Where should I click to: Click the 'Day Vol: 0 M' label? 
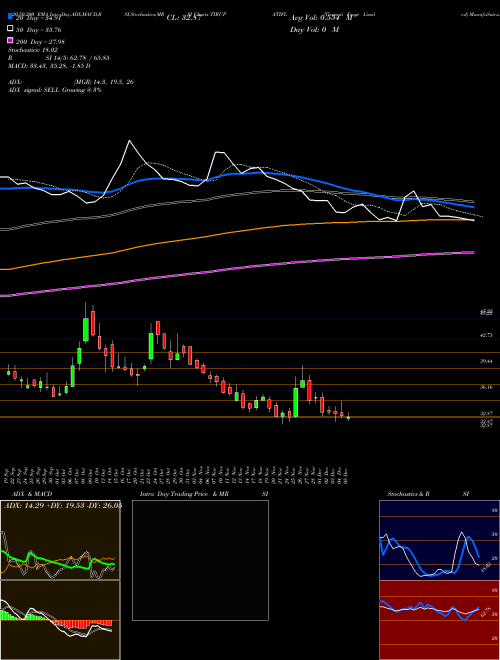pyautogui.click(x=314, y=29)
